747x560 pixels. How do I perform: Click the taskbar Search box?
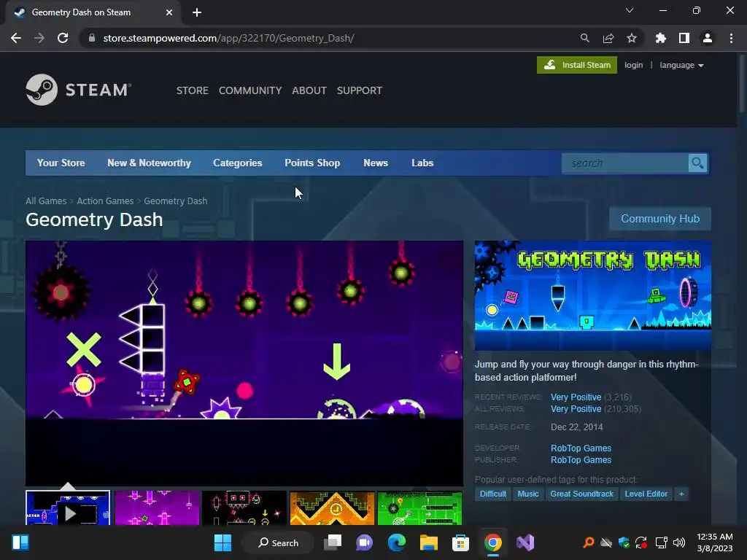(x=278, y=542)
